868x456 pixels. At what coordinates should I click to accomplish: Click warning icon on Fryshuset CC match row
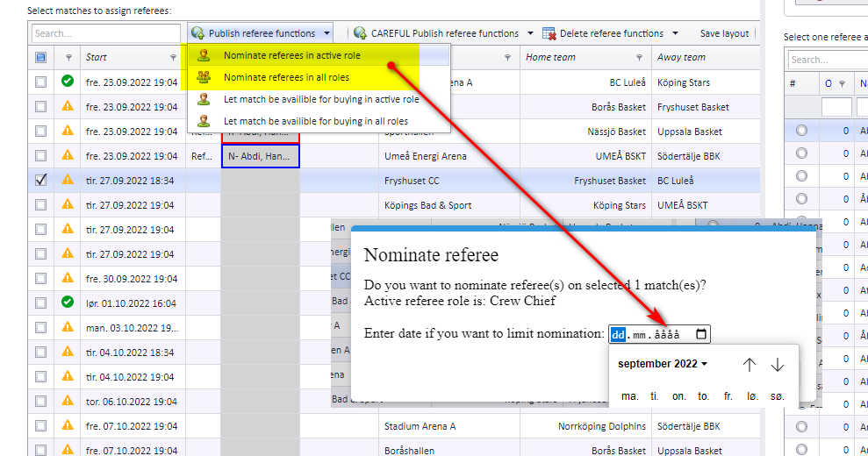tap(68, 179)
